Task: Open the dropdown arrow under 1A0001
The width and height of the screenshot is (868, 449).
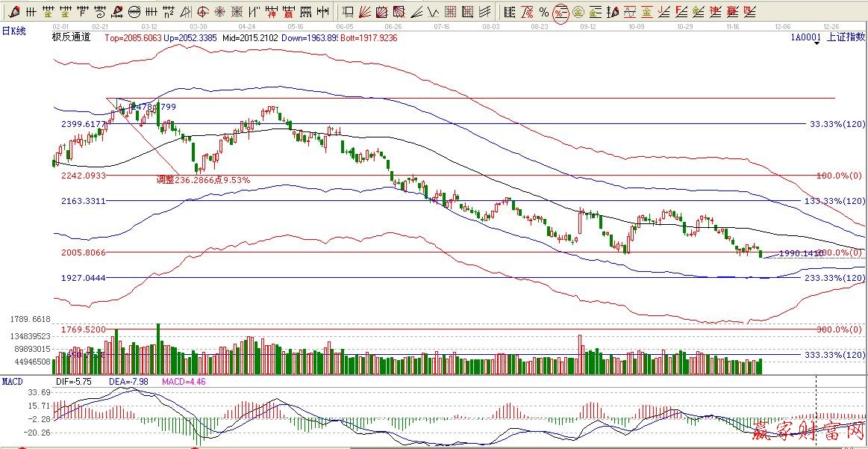Action: [x=819, y=43]
